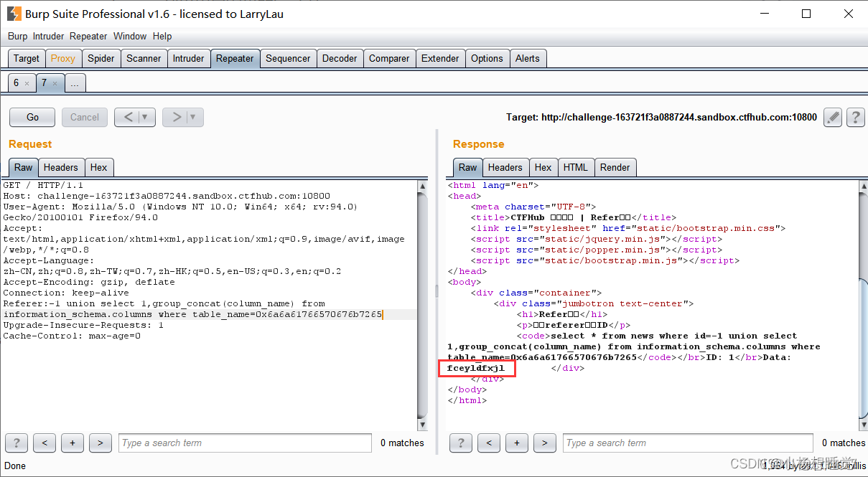Click the request search term field

[x=245, y=443]
